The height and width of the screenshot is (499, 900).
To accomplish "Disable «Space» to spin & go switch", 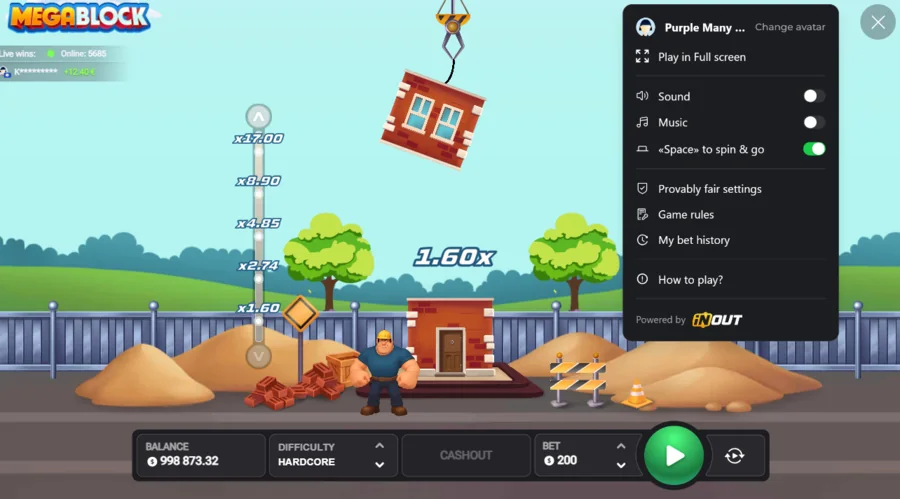I will pyautogui.click(x=814, y=149).
